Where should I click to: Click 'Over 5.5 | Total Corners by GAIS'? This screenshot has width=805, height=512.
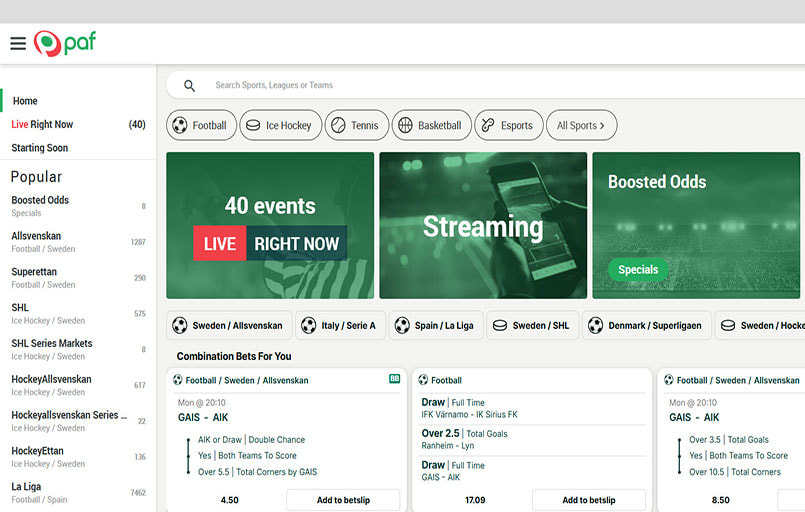point(258,471)
